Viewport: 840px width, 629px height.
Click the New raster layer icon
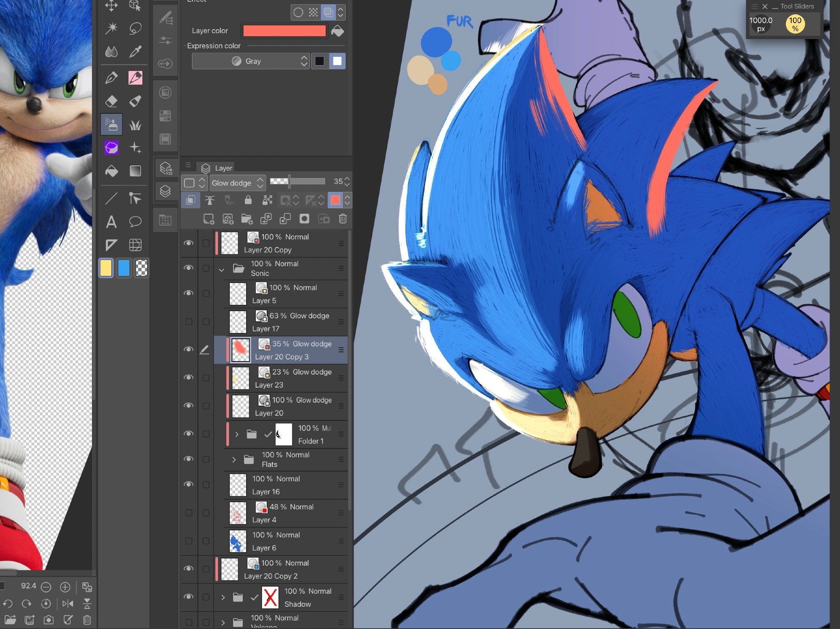tap(209, 219)
